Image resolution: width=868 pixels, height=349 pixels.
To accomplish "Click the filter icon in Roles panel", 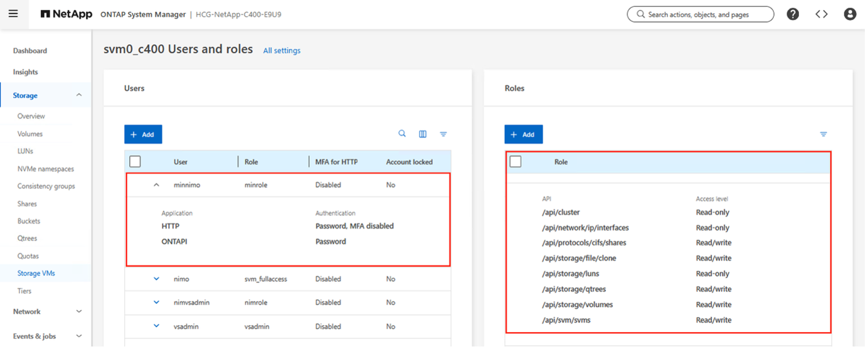I will click(x=823, y=134).
